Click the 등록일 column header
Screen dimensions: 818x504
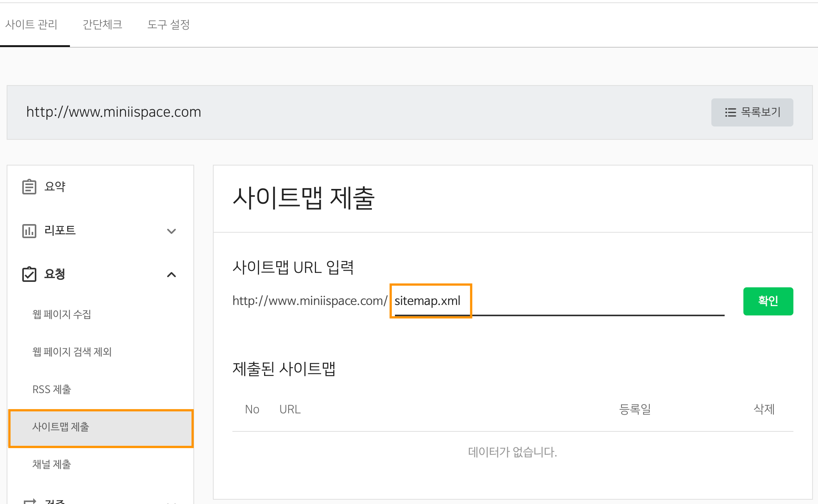635,409
